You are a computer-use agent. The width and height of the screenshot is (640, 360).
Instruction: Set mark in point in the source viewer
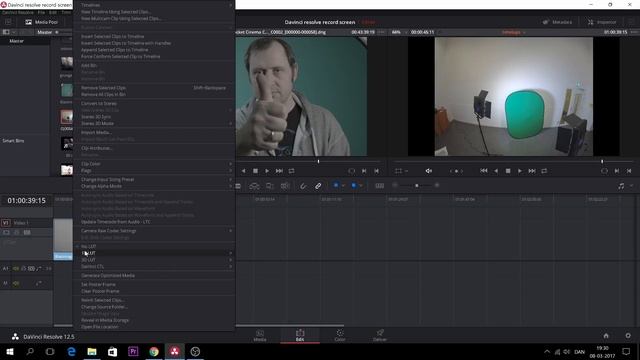click(x=364, y=171)
